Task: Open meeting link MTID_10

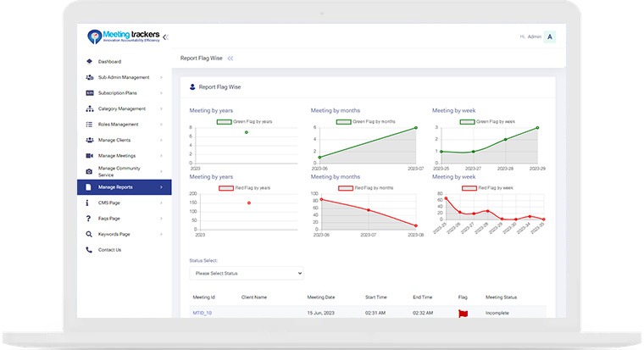Action: tap(202, 313)
